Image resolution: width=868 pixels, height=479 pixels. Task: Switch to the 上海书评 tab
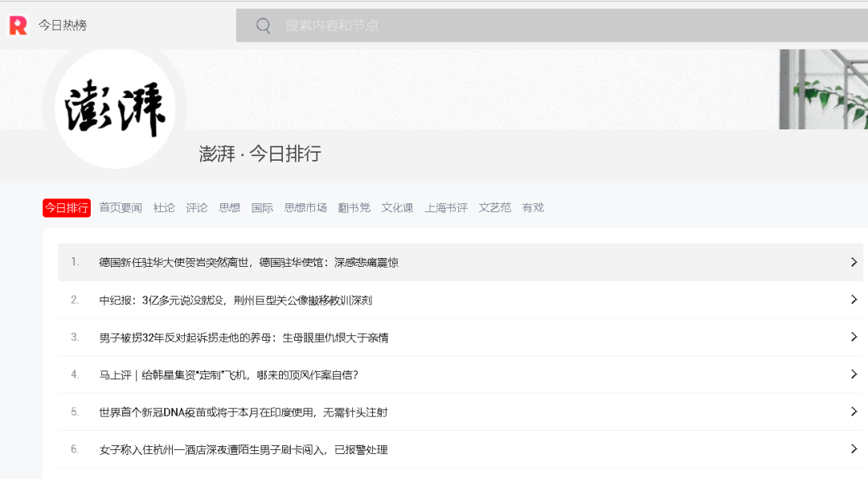point(446,207)
